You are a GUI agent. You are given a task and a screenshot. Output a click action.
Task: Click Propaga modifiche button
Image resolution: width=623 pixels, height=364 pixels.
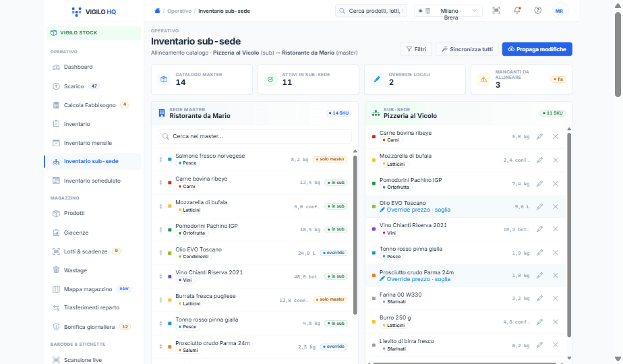[537, 49]
